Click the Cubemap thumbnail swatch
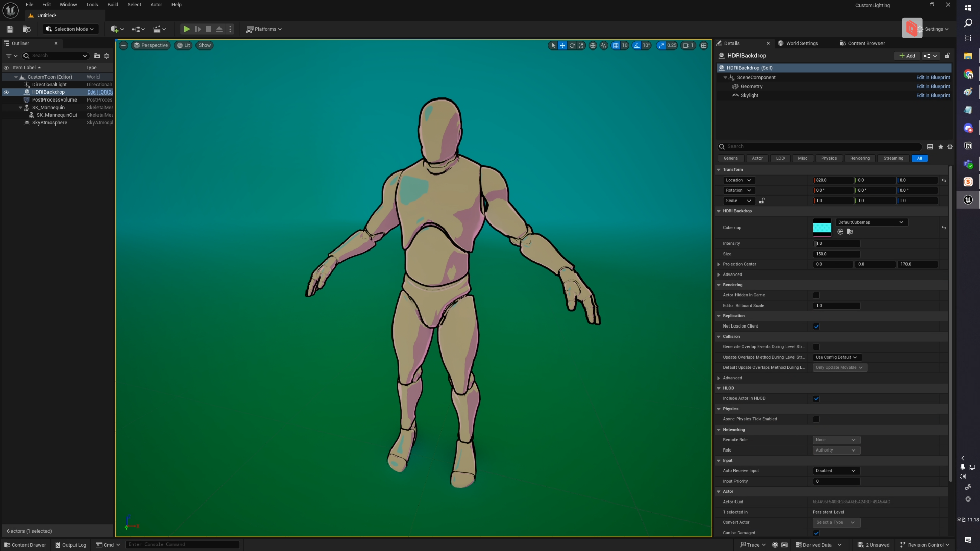Screen dimensions: 980x551 (822, 228)
